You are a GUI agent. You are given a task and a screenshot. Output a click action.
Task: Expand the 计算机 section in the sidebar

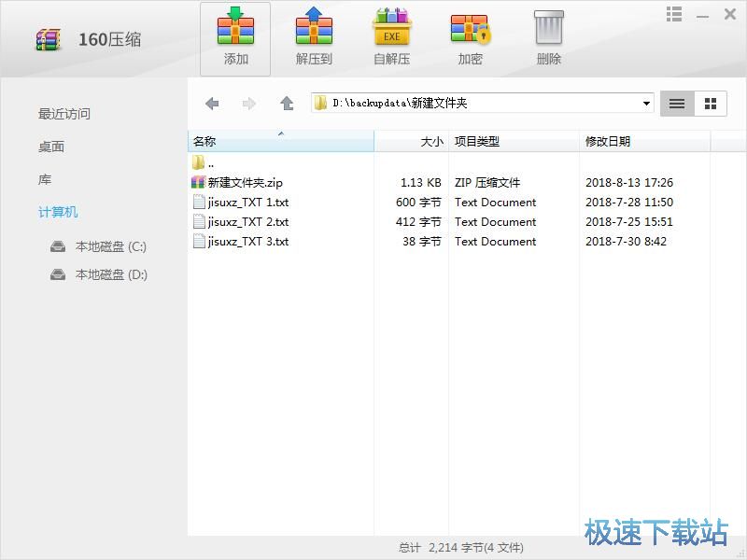click(58, 212)
